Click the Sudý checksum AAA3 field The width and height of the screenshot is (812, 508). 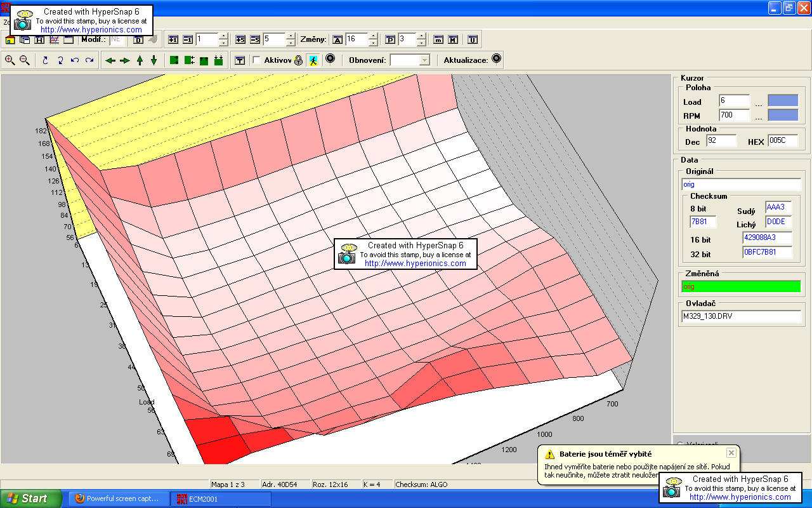(x=778, y=207)
